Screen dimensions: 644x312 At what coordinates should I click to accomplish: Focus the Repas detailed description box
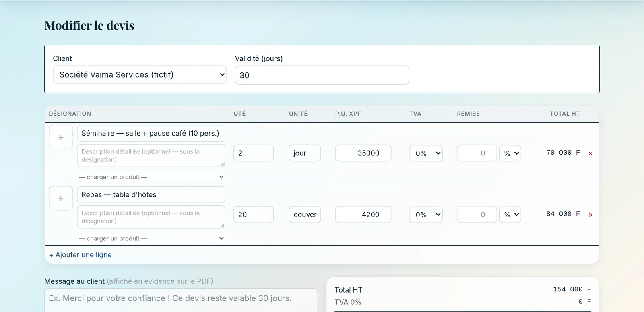pyautogui.click(x=151, y=217)
